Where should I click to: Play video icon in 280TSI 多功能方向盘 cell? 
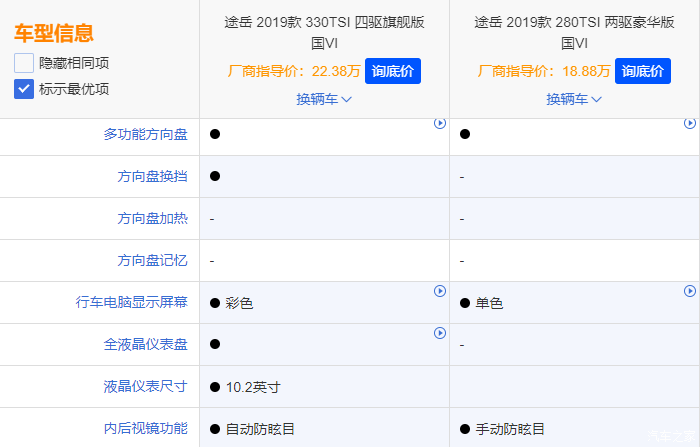pyautogui.click(x=690, y=123)
